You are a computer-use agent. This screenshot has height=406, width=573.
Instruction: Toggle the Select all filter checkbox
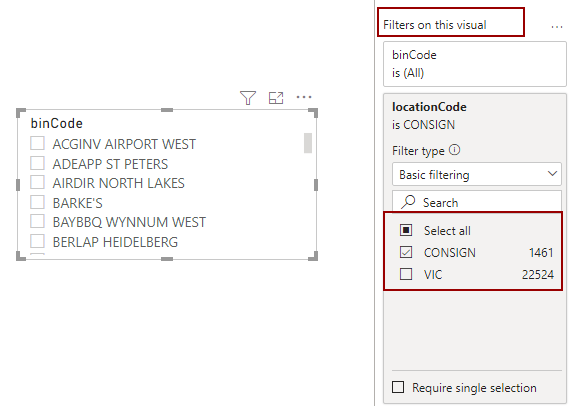(x=406, y=230)
